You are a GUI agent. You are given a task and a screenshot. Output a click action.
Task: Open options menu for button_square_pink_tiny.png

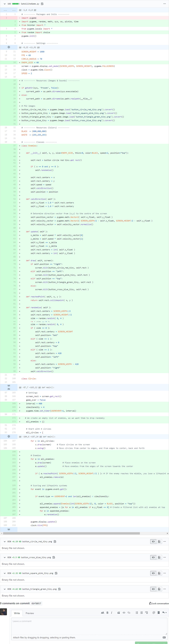click(164, 573)
